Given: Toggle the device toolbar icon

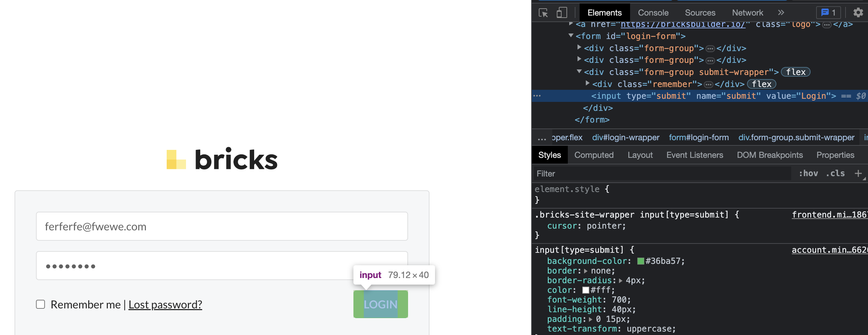Looking at the screenshot, I should [562, 13].
